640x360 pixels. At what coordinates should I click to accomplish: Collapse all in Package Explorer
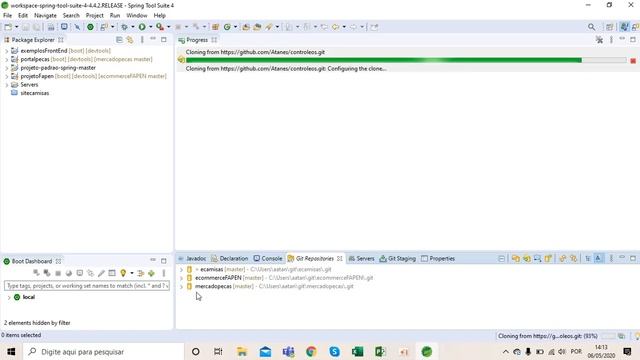point(119,40)
